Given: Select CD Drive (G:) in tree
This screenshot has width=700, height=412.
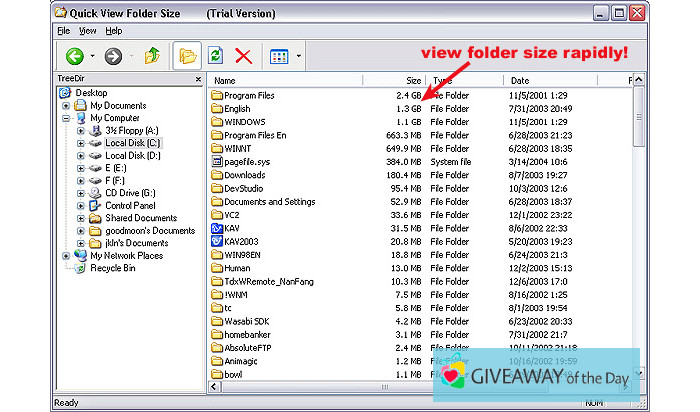Looking at the screenshot, I should [129, 193].
